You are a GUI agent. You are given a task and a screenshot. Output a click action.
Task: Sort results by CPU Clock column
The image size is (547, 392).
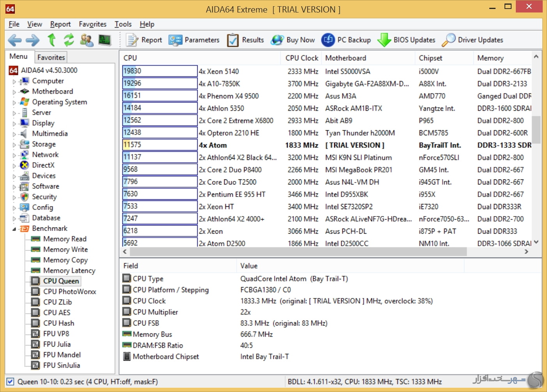click(301, 58)
